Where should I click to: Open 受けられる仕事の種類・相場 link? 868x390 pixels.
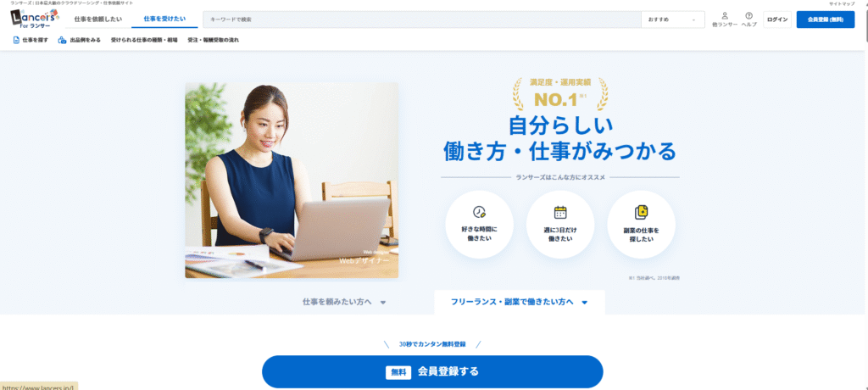pos(144,41)
